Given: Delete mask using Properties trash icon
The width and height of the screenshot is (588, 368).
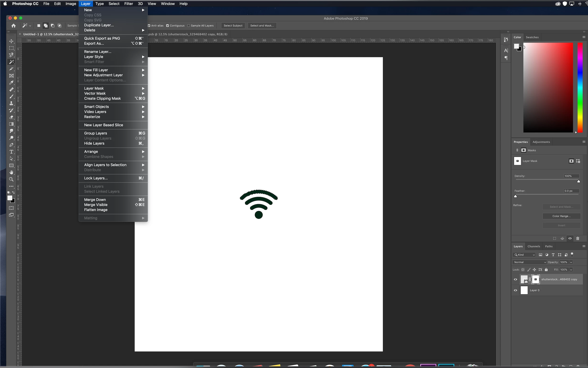Looking at the screenshot, I should pyautogui.click(x=578, y=238).
